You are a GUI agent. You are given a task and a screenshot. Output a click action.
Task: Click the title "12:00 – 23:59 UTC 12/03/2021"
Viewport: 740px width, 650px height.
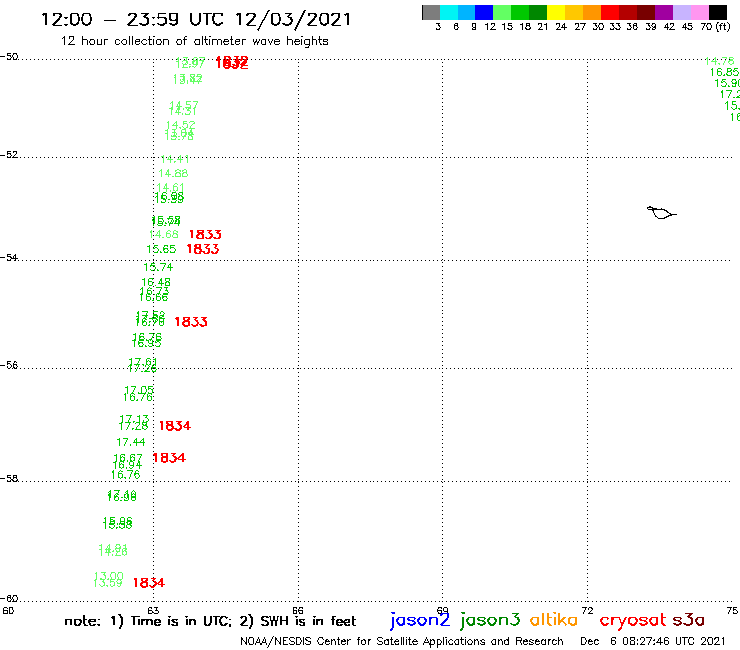[196, 19]
